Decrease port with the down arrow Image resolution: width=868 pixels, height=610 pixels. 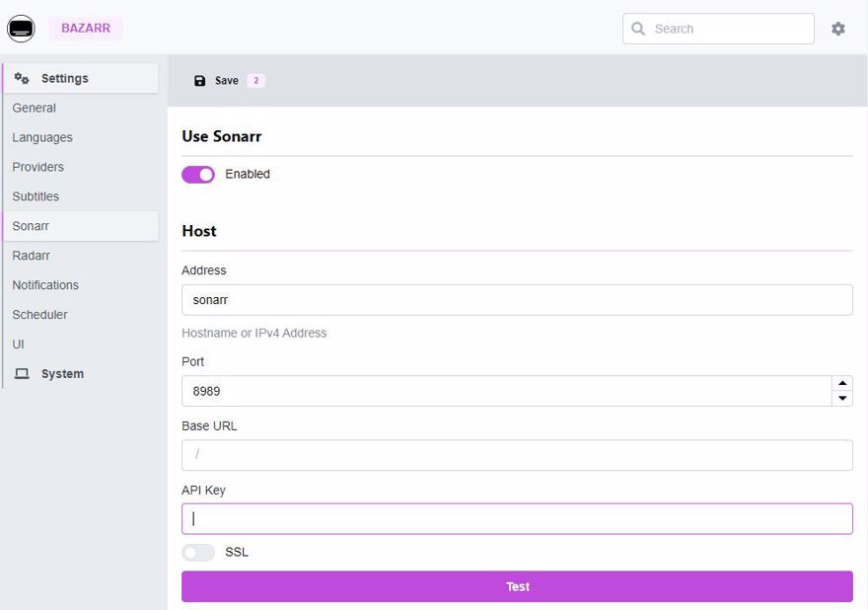pyautogui.click(x=842, y=399)
